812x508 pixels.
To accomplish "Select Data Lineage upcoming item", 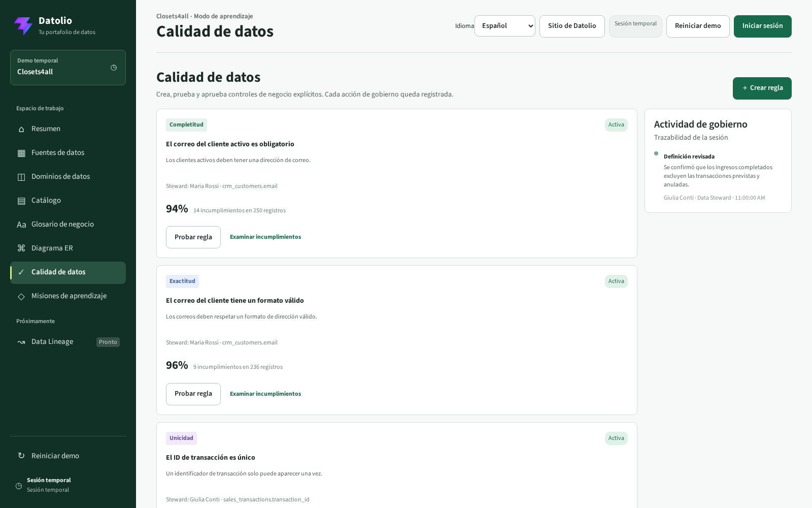I will pos(68,342).
